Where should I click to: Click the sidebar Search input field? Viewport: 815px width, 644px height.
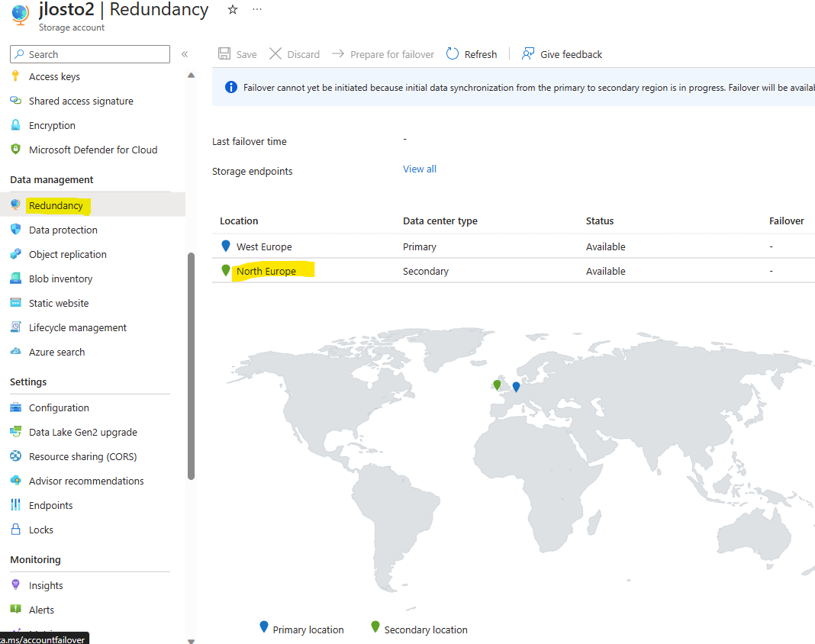click(90, 54)
